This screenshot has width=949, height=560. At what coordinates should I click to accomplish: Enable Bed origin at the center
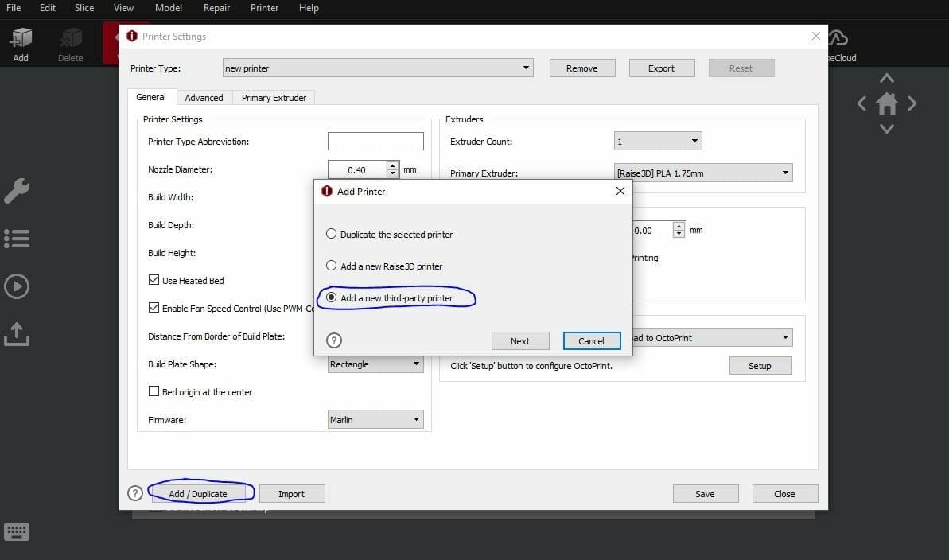click(154, 391)
